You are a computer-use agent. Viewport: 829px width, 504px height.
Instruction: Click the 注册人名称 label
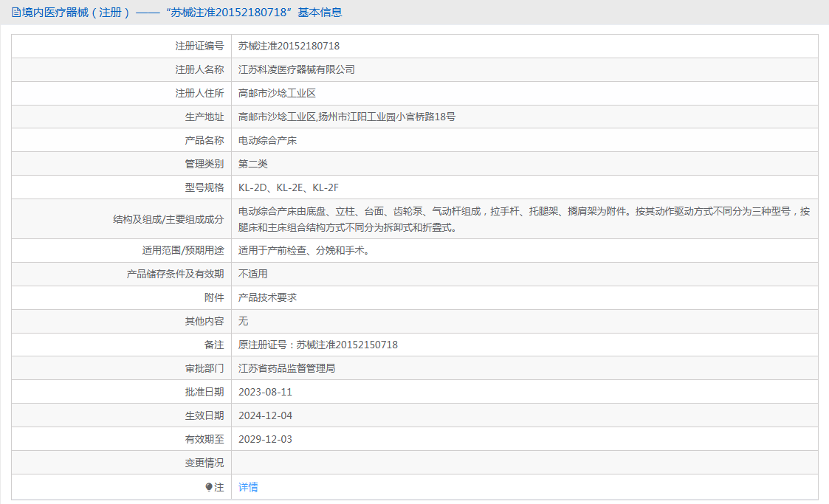click(x=199, y=70)
